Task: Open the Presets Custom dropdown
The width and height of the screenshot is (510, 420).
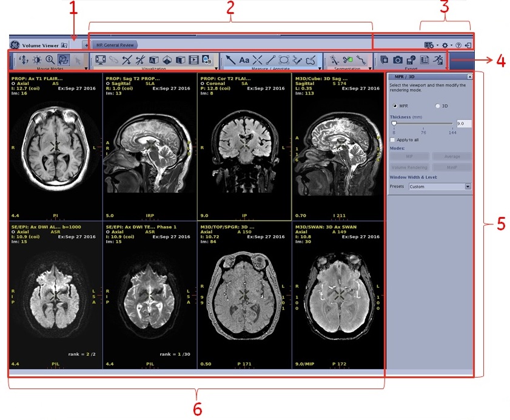Action: (468, 187)
